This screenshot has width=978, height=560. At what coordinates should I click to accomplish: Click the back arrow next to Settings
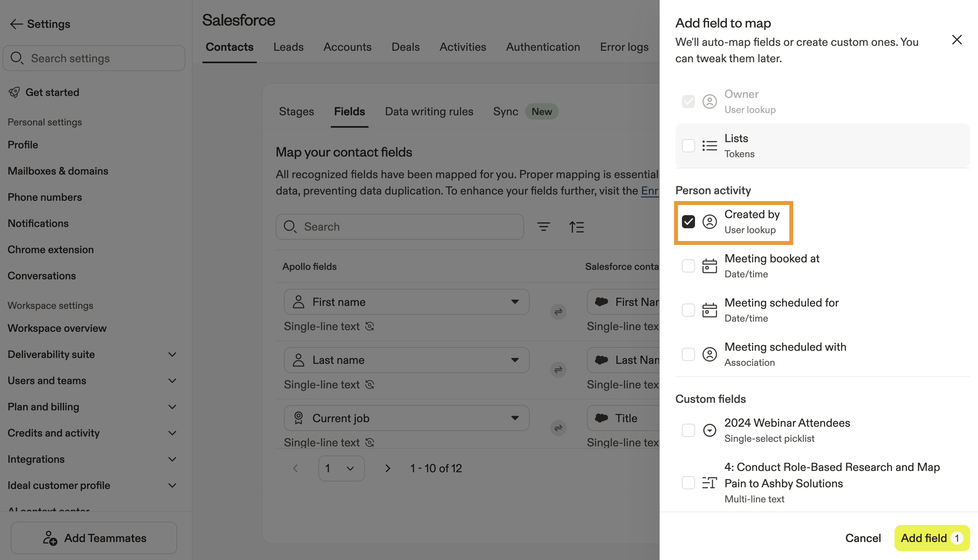[16, 24]
